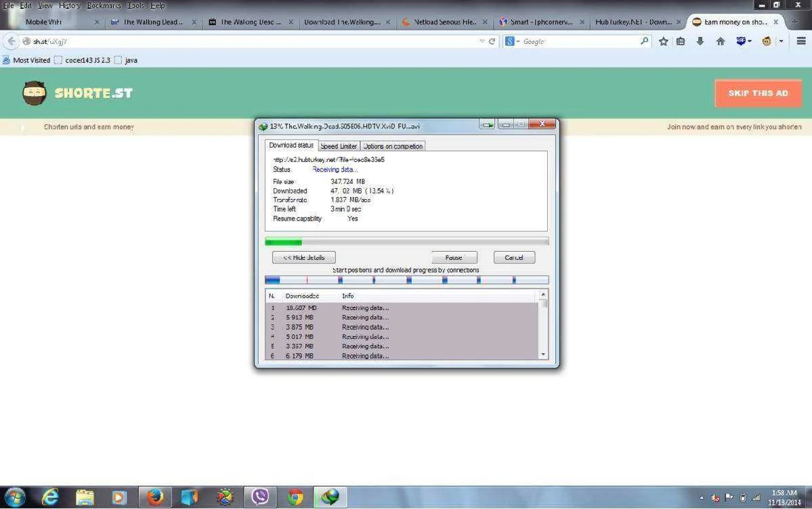Viewport: 812px width, 509px height.
Task: Open Viber from the taskbar
Action: click(260, 497)
